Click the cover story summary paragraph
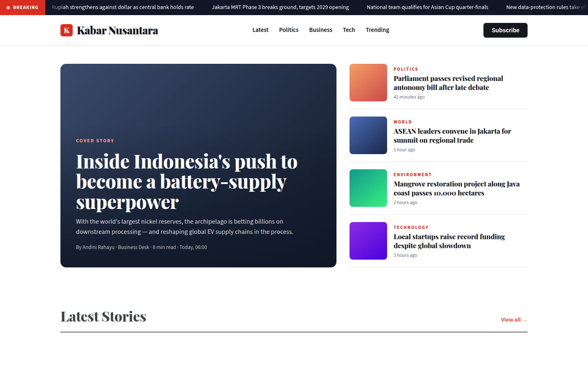 [185, 227]
